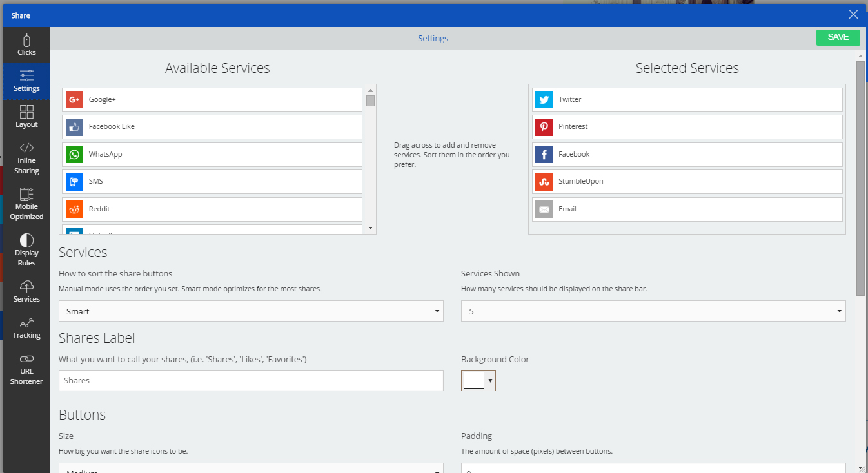
Task: Click the Email envelope icon
Action: (x=544, y=209)
